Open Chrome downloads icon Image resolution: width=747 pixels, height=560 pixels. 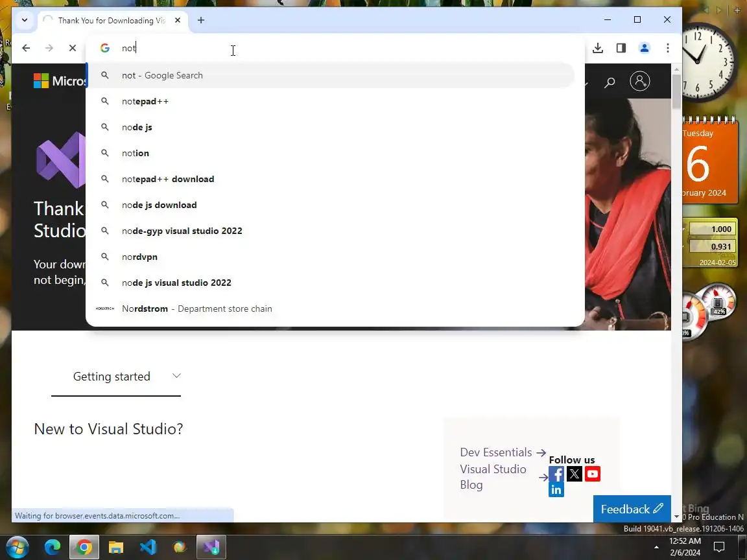pyautogui.click(x=598, y=48)
